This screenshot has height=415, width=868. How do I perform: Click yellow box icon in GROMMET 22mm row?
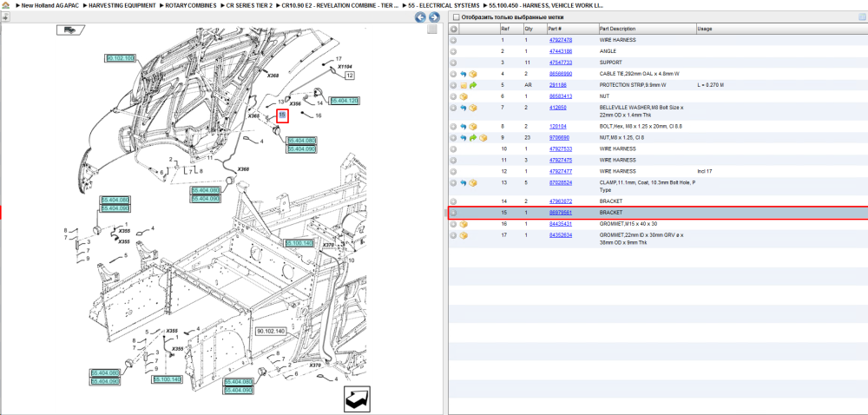tap(464, 235)
